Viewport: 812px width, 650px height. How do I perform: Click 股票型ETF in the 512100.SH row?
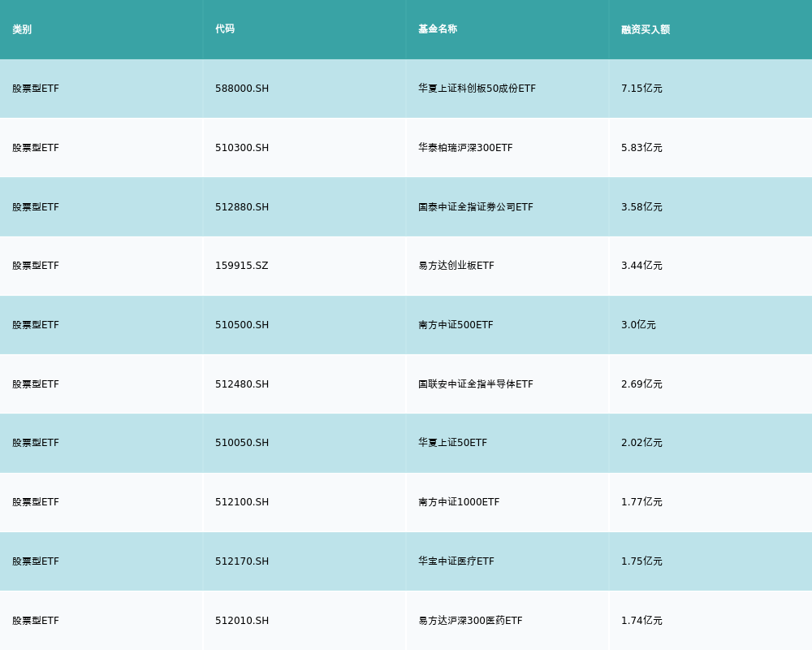(x=36, y=502)
